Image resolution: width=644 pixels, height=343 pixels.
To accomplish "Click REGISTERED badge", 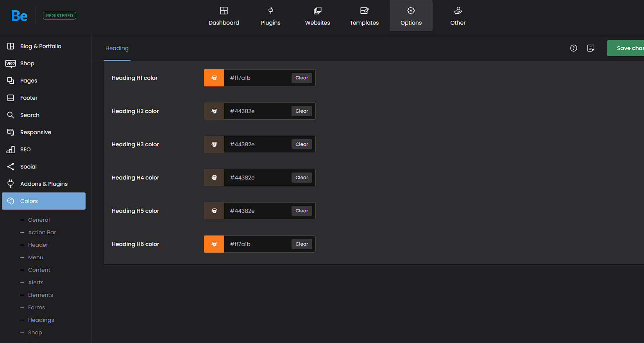I will coord(59,16).
